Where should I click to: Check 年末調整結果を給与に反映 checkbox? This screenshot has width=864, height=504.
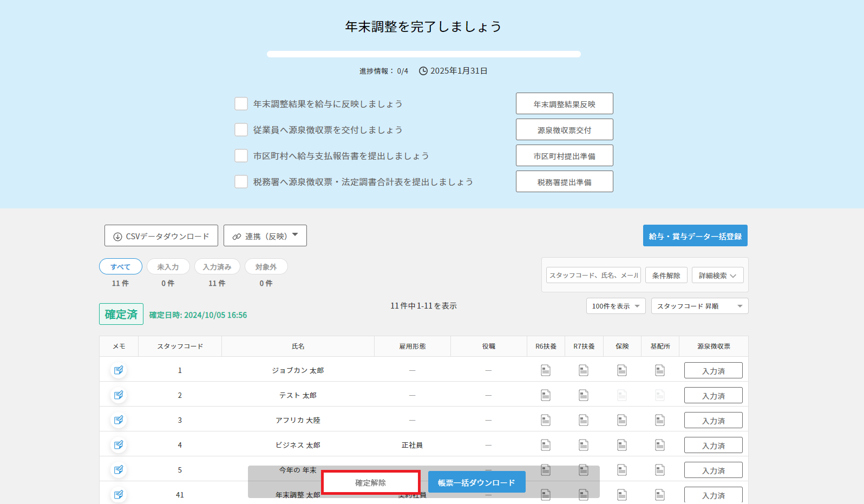(241, 104)
